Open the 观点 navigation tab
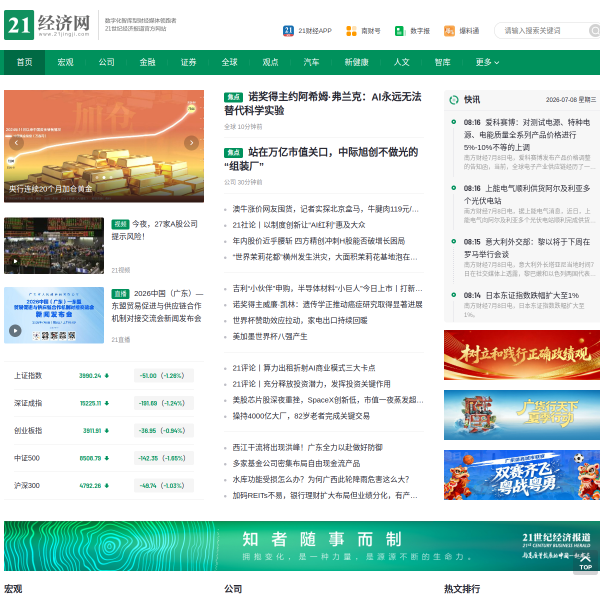The width and height of the screenshot is (600, 600). [270, 62]
